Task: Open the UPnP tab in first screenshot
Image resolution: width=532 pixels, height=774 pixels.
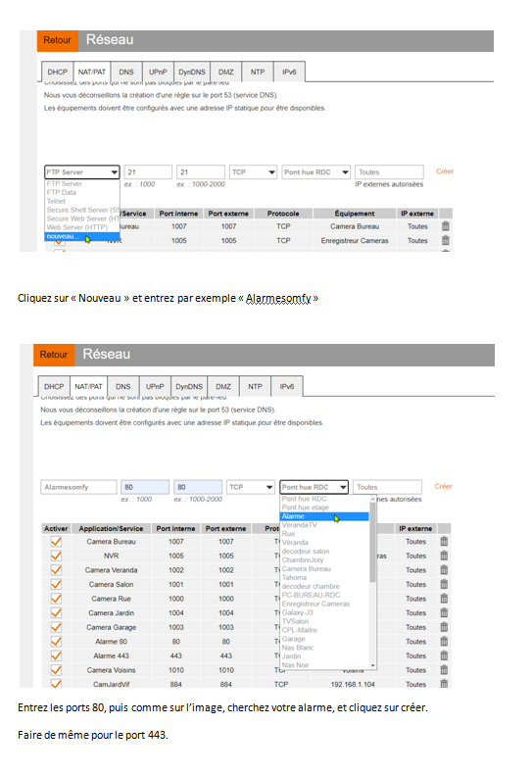Action: point(158,73)
